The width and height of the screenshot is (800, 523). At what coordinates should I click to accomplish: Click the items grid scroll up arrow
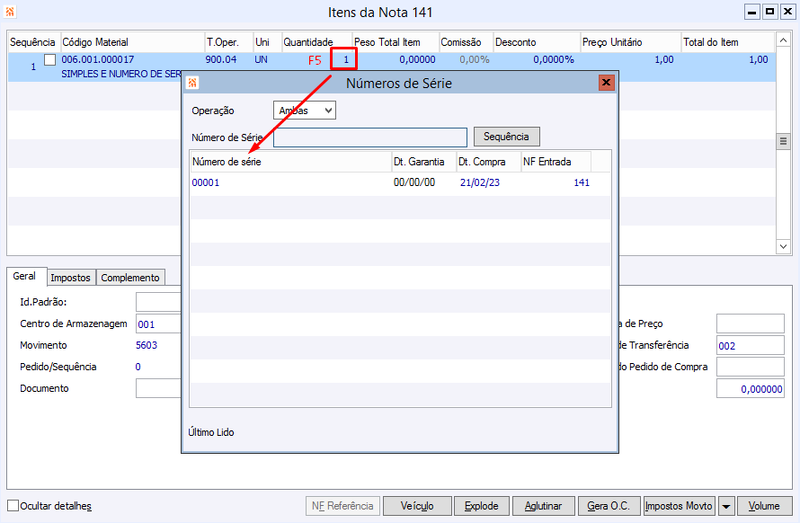(x=783, y=40)
